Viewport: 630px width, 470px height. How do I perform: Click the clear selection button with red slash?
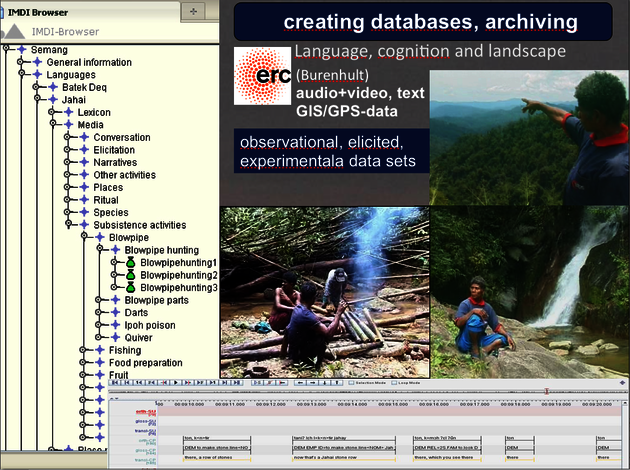click(269, 383)
